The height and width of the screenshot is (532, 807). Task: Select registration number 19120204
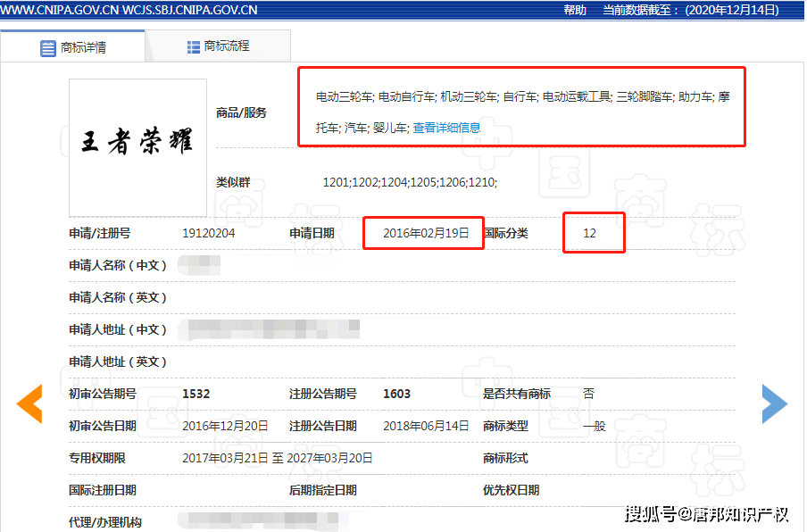click(x=208, y=233)
